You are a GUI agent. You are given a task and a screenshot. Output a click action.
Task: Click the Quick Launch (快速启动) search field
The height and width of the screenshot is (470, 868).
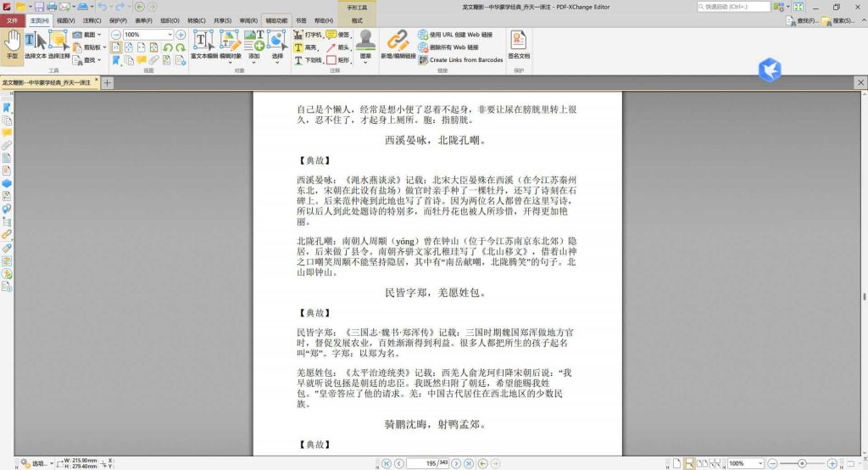click(733, 7)
